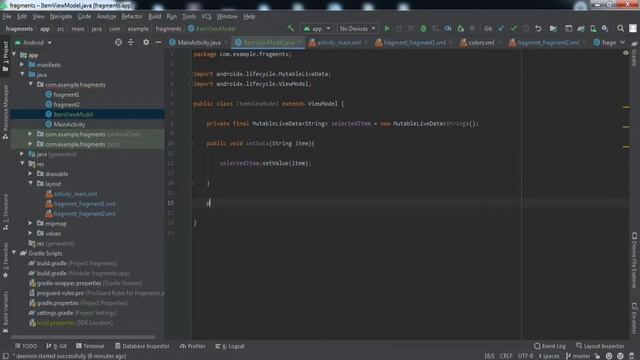Click the Git rollback undo icon
Screen dimensions: 640x360
[x=538, y=29]
